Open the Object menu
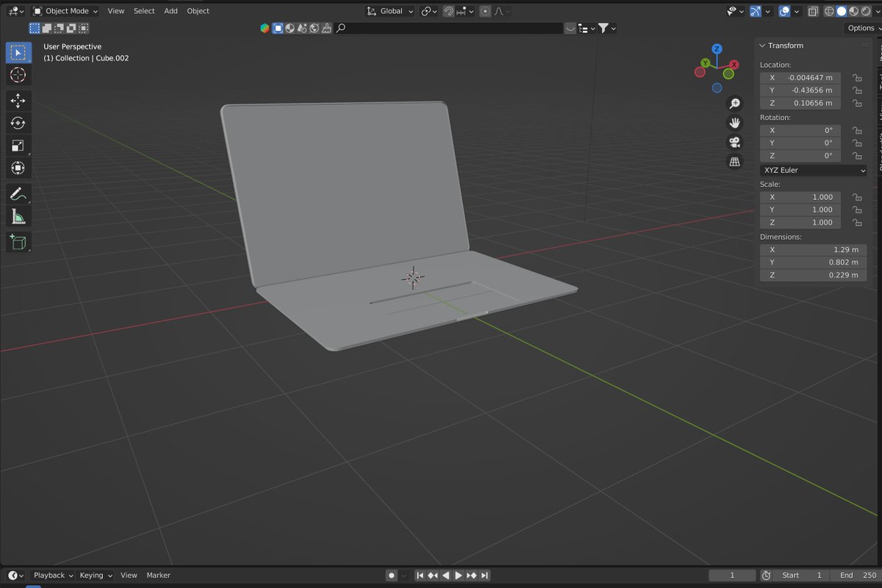882x588 pixels. pyautogui.click(x=198, y=11)
